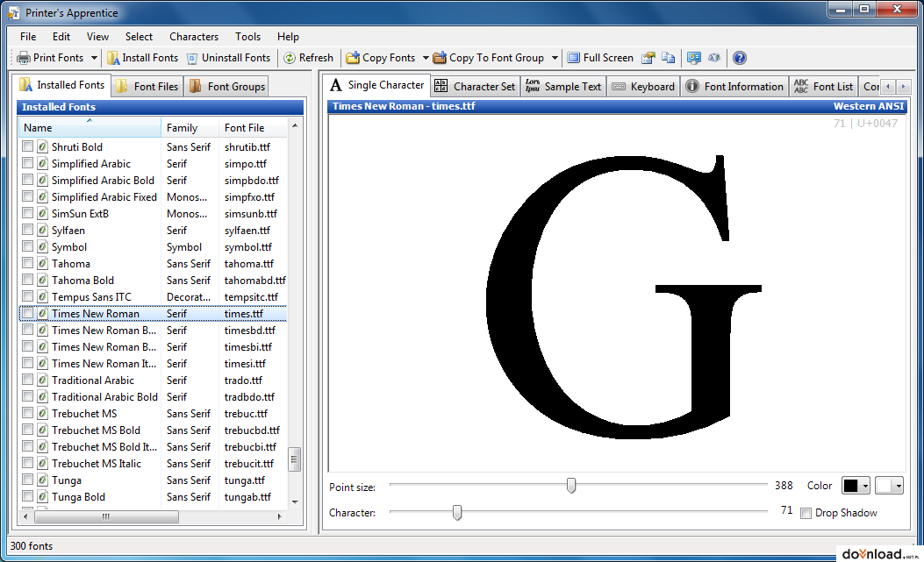This screenshot has width=924, height=562.
Task: Click the dice-like character map icon
Action: pos(714,58)
